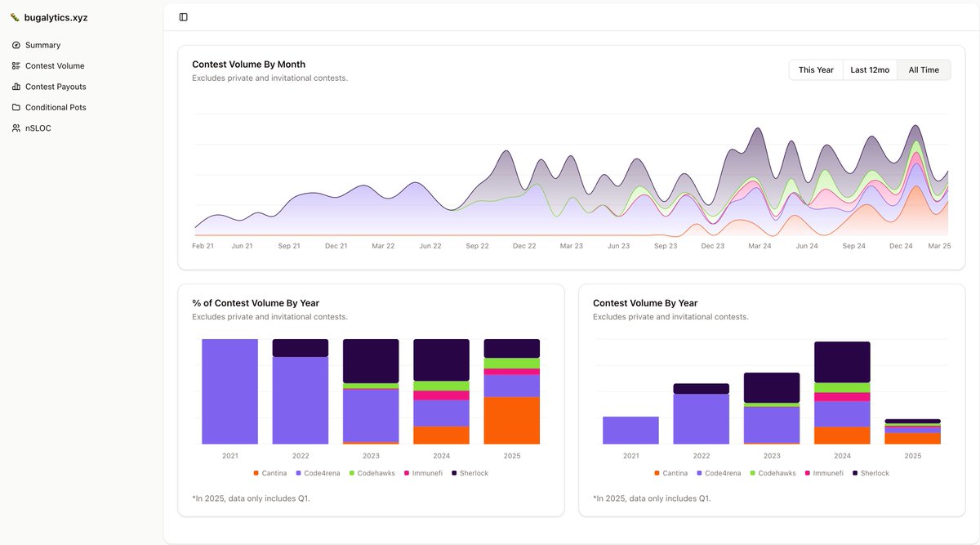Click the Mar 25 axis label
Viewport: 980px width, 545px height.
coord(939,246)
